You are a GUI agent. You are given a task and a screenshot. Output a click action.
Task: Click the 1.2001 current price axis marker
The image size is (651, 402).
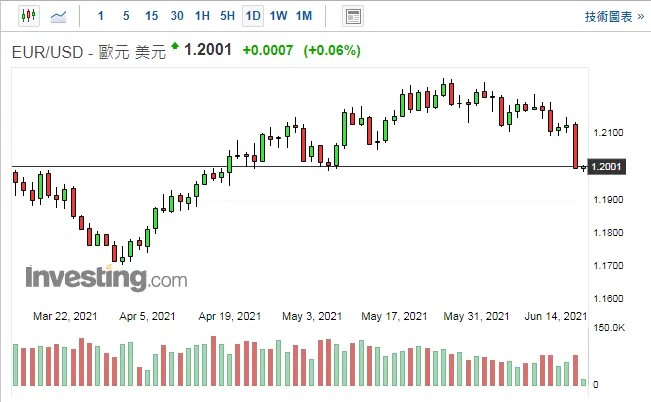click(607, 167)
